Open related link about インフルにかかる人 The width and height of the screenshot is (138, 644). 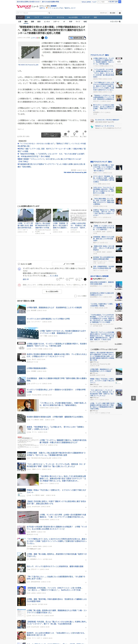[x=52, y=145]
